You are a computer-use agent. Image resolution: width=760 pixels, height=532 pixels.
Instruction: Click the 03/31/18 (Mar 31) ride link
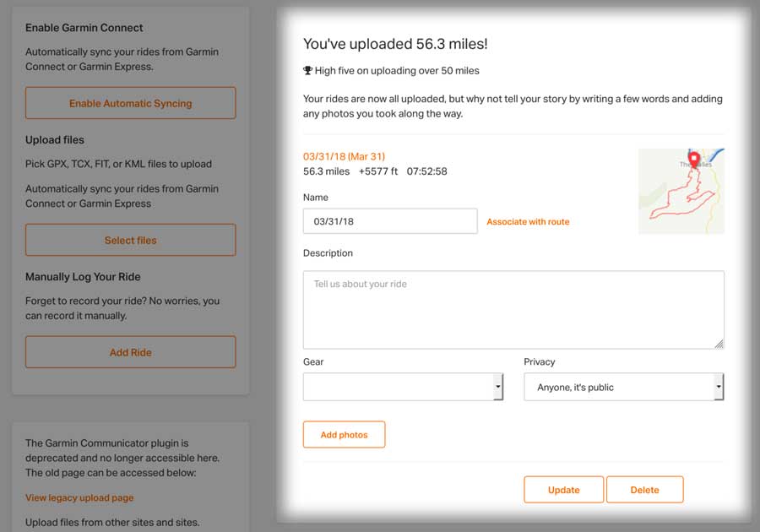point(345,156)
